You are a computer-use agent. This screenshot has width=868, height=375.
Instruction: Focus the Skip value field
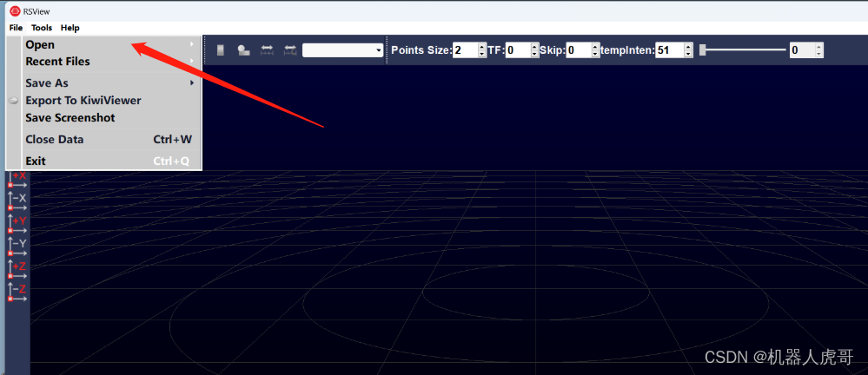(x=579, y=50)
